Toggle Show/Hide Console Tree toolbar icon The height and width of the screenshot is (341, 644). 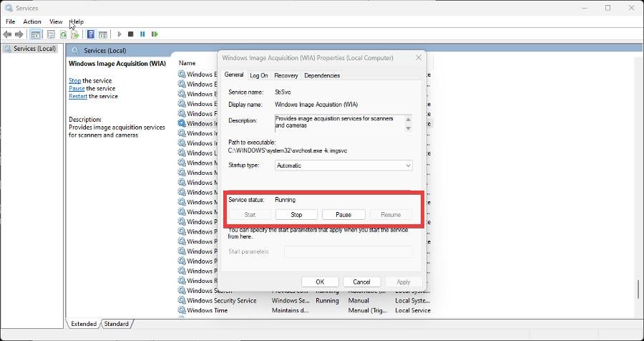[x=36, y=34]
